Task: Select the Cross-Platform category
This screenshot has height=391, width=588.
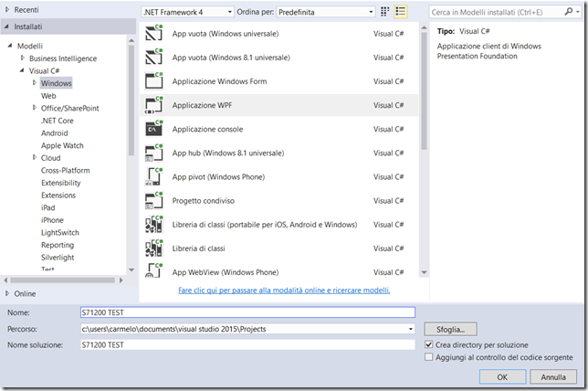Action: coord(65,170)
